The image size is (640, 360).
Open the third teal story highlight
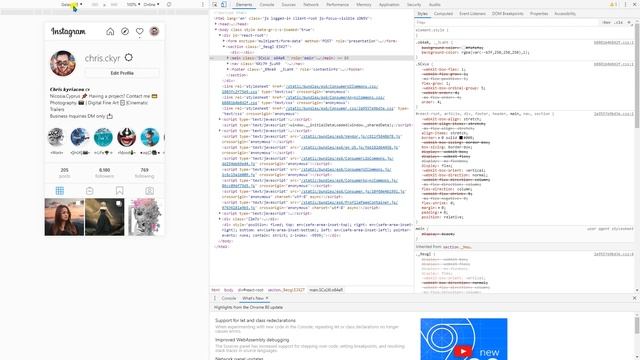point(103,137)
